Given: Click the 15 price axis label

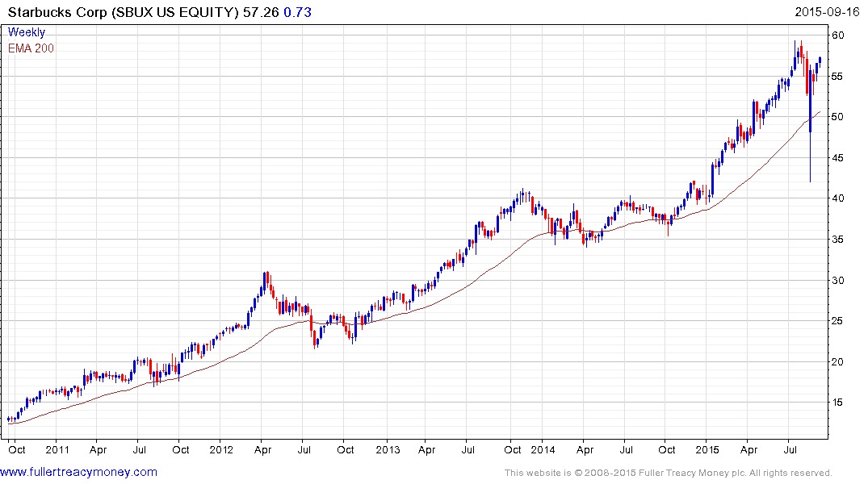Looking at the screenshot, I should (839, 403).
